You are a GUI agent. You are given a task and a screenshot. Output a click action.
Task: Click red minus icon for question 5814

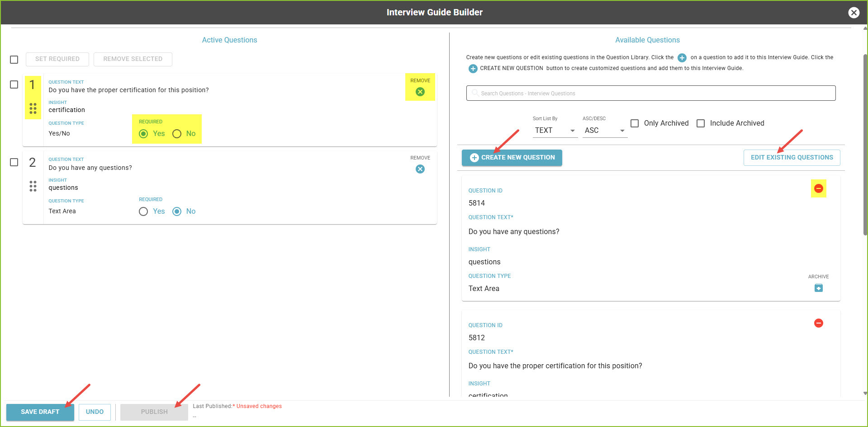click(x=819, y=188)
